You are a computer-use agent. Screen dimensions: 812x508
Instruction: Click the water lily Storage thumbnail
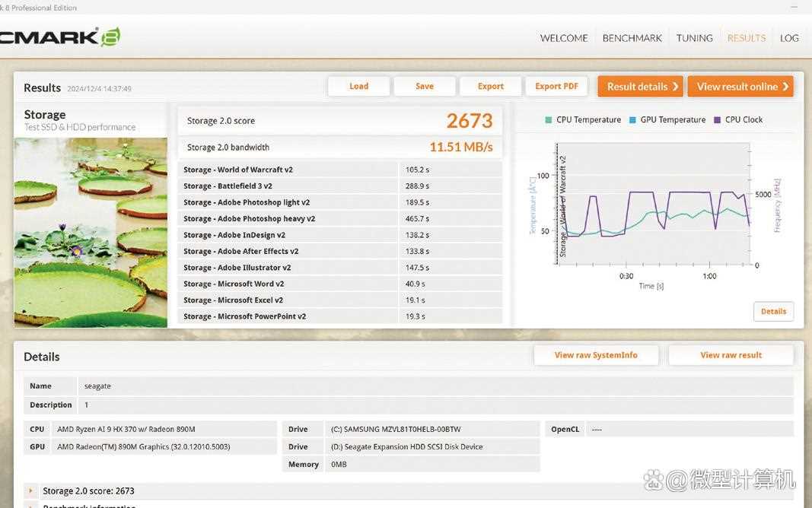click(91, 232)
